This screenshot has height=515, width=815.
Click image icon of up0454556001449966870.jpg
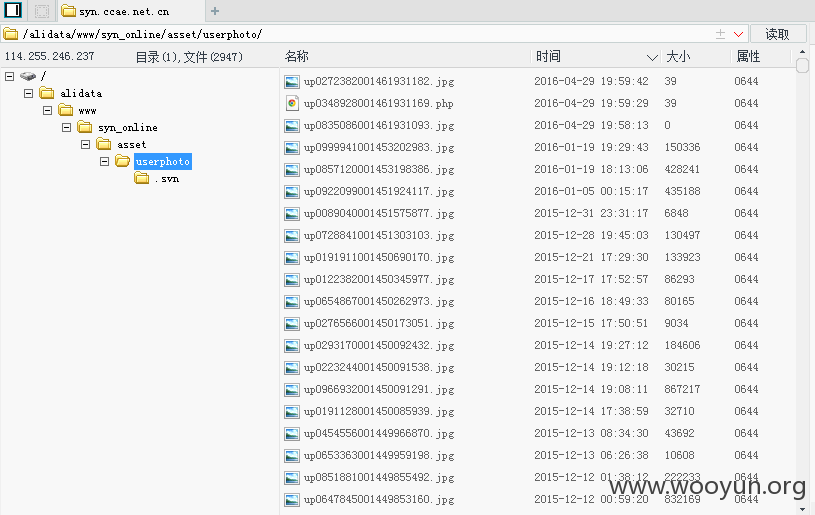tap(292, 433)
